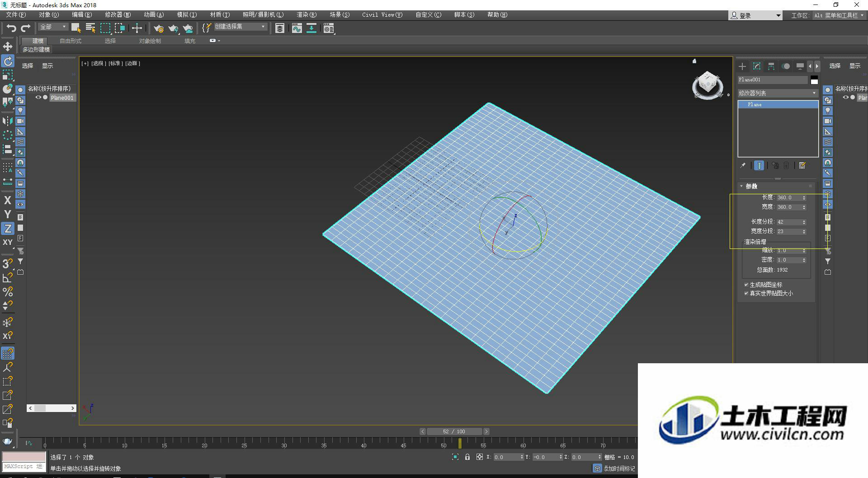Open the 修改器(M) menu
The width and height of the screenshot is (868, 478).
point(118,15)
